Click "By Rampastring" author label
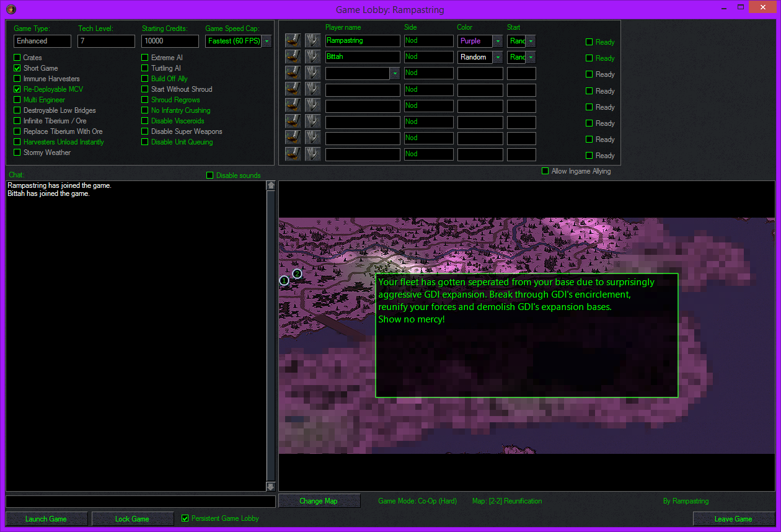 point(686,501)
